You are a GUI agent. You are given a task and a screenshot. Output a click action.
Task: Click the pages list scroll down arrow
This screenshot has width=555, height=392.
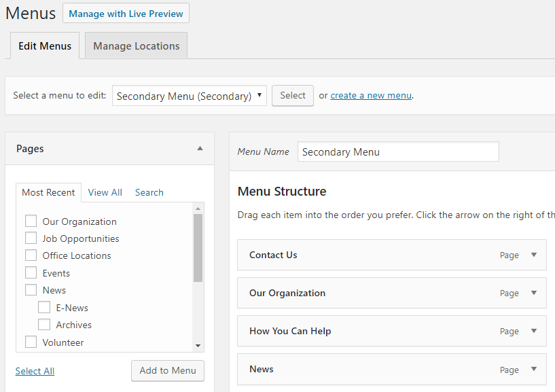coord(198,346)
